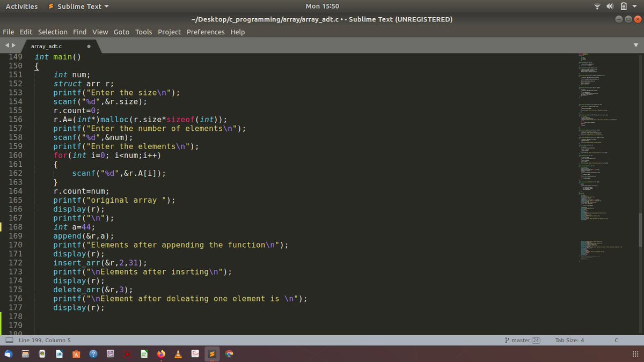Click 'Line 199, Column 5' status text
Screen dimensions: 644x362
point(45,340)
